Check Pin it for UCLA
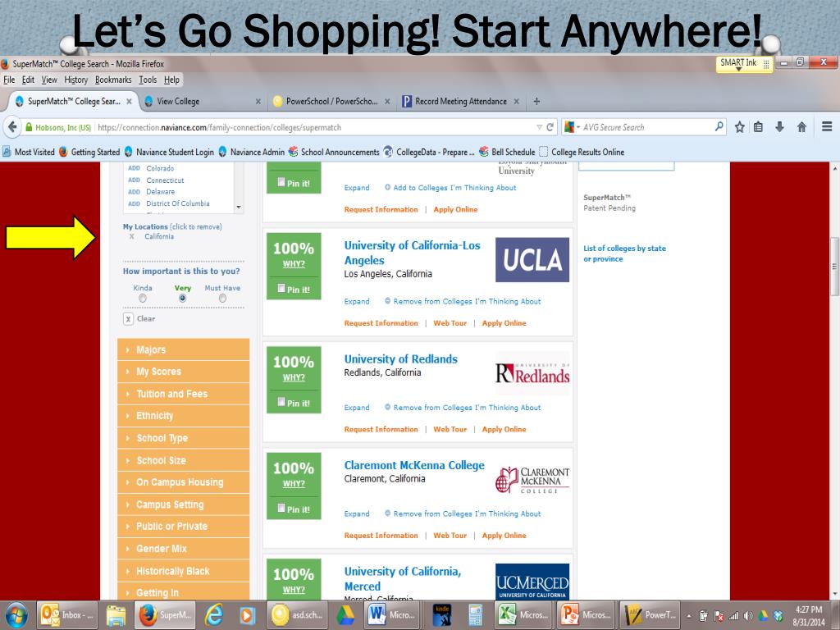The height and width of the screenshot is (630, 840). [x=281, y=289]
